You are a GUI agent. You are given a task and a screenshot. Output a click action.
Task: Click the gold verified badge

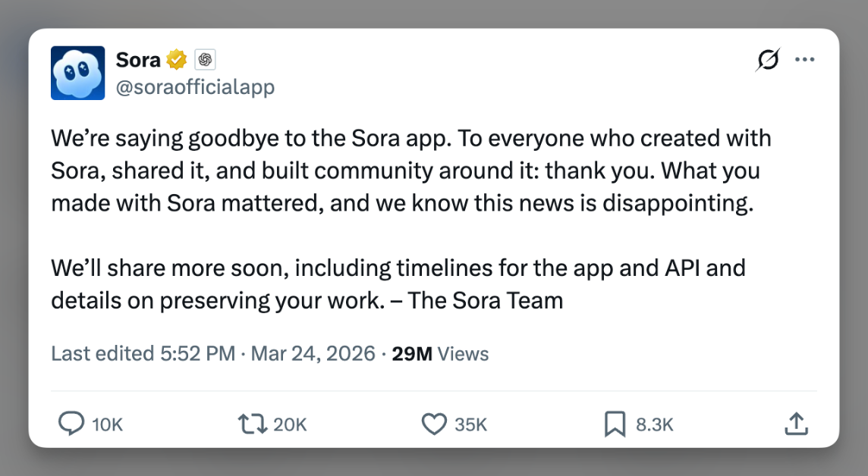[177, 59]
